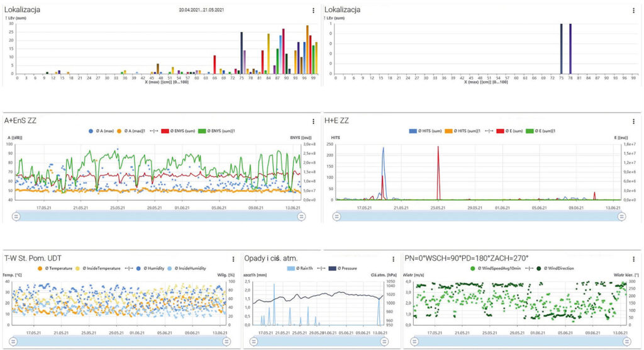The height and width of the screenshot is (350, 644).
Task: Open the options menu of the left Lokalizacja panel
Action: point(313,10)
